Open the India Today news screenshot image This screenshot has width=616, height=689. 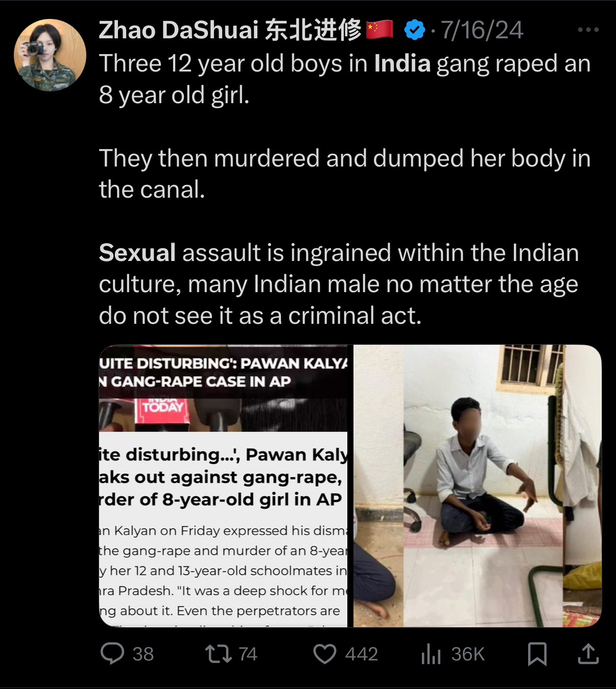pos(223,486)
